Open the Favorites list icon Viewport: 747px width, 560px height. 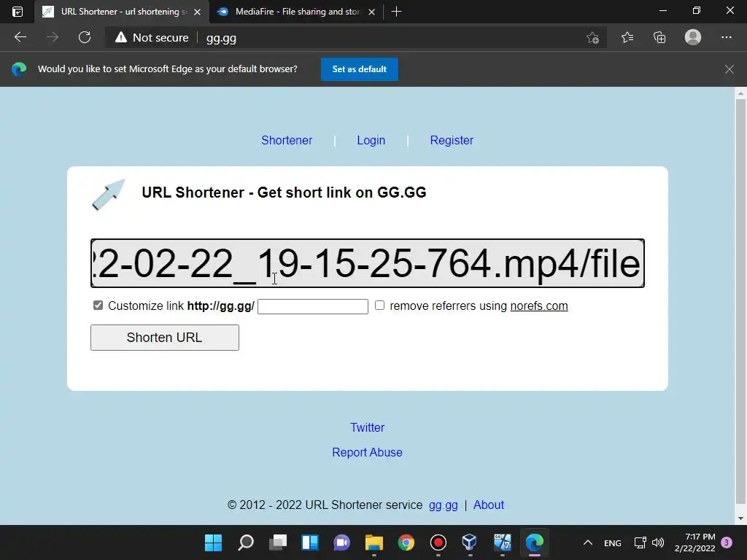click(627, 37)
